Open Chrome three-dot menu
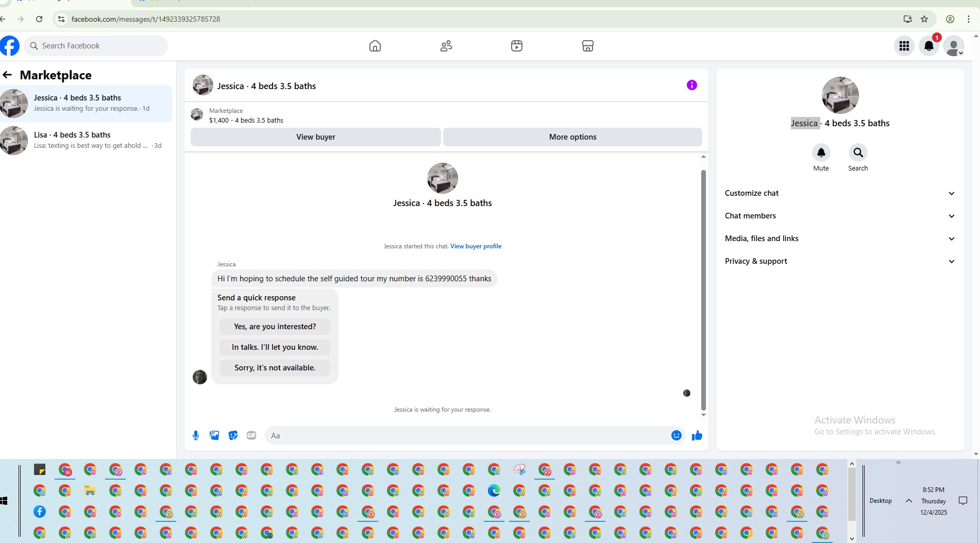 click(x=969, y=19)
